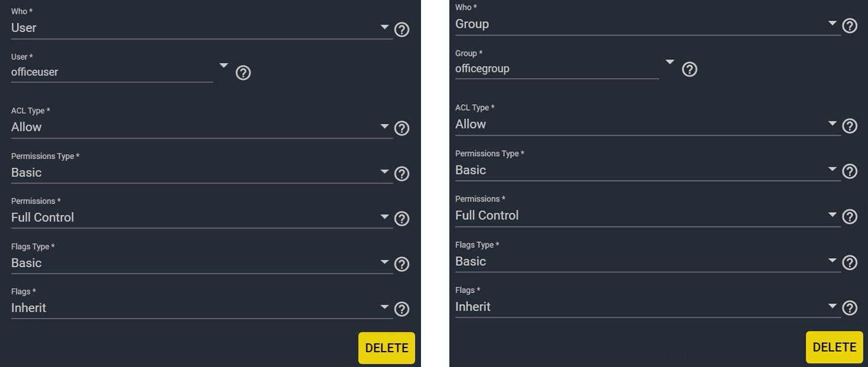Show help icon next to officegroup field
Viewport: 868px width, 367px height.
(690, 69)
